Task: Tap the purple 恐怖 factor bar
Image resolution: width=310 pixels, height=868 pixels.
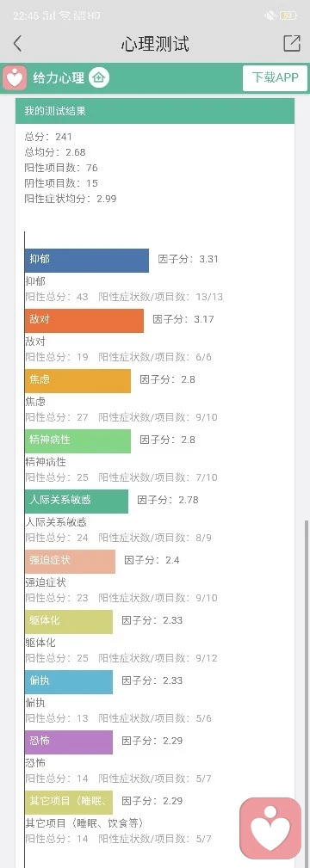Action: pos(69,742)
